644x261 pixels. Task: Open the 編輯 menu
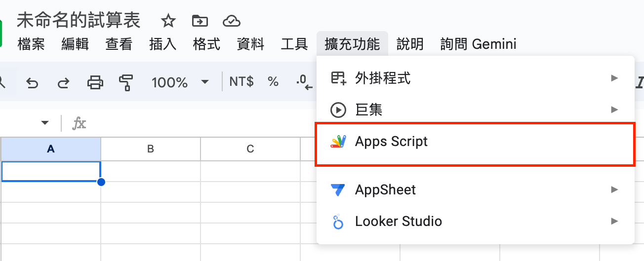(x=75, y=44)
